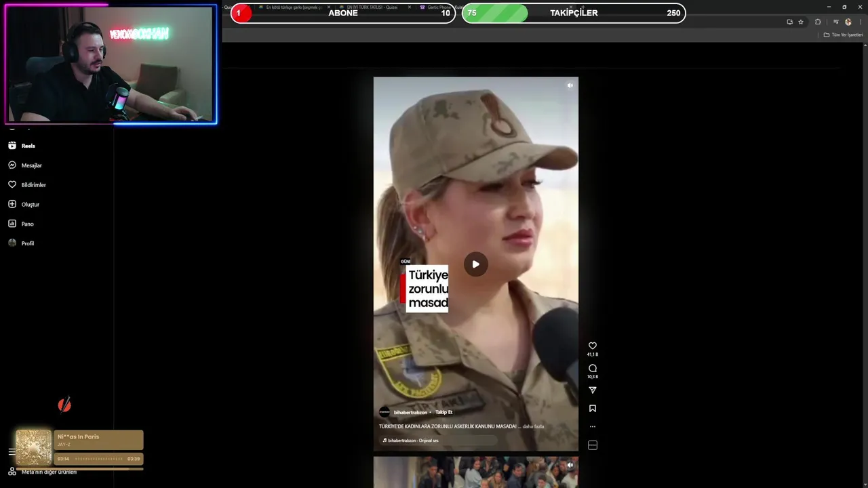This screenshot has height=488, width=868.
Task: Toggle mute on the crowd reel below
Action: [570, 465]
